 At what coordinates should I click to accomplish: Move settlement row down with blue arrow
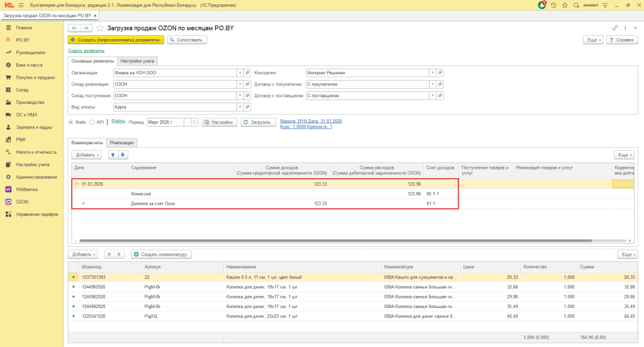123,154
